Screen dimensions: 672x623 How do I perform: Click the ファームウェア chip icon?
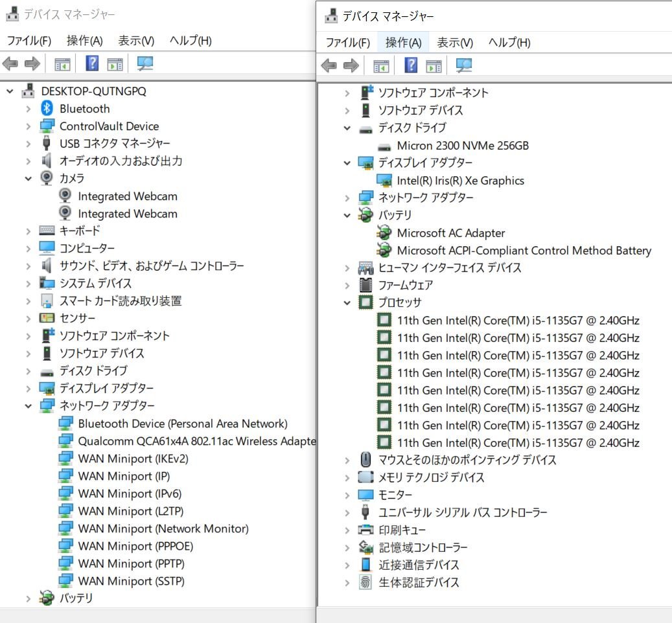click(x=365, y=285)
